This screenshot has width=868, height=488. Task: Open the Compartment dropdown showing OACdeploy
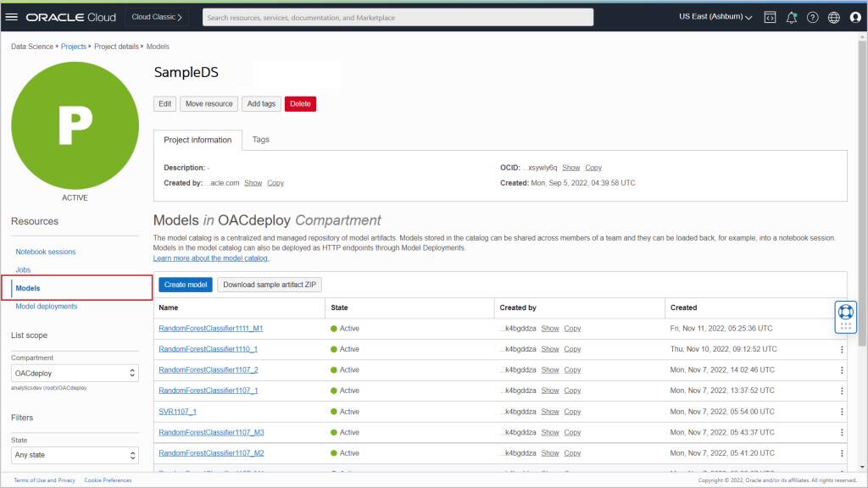(75, 373)
